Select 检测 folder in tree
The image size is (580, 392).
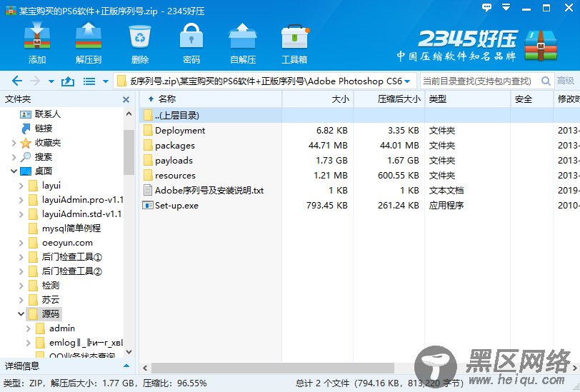[x=50, y=285]
